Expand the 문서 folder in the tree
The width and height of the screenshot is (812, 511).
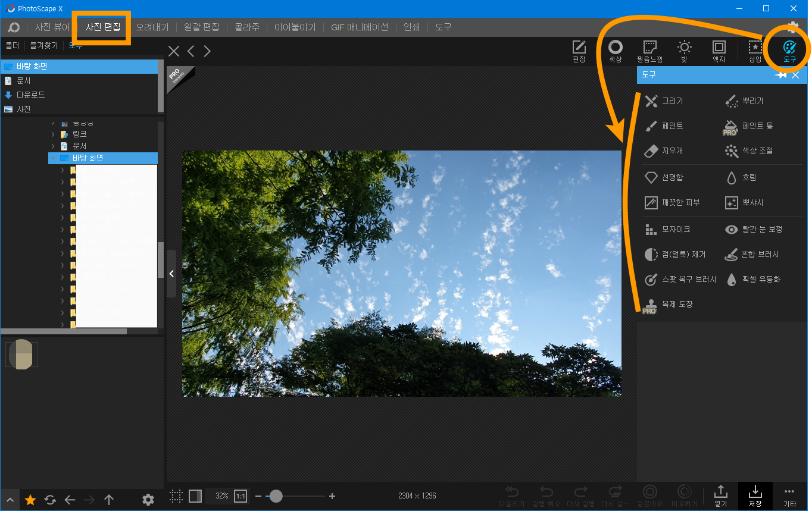pyautogui.click(x=52, y=146)
